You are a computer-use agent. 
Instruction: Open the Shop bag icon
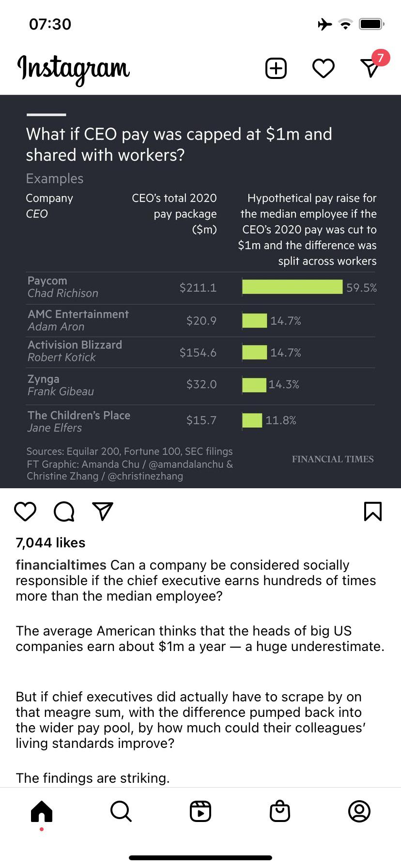pos(280,811)
